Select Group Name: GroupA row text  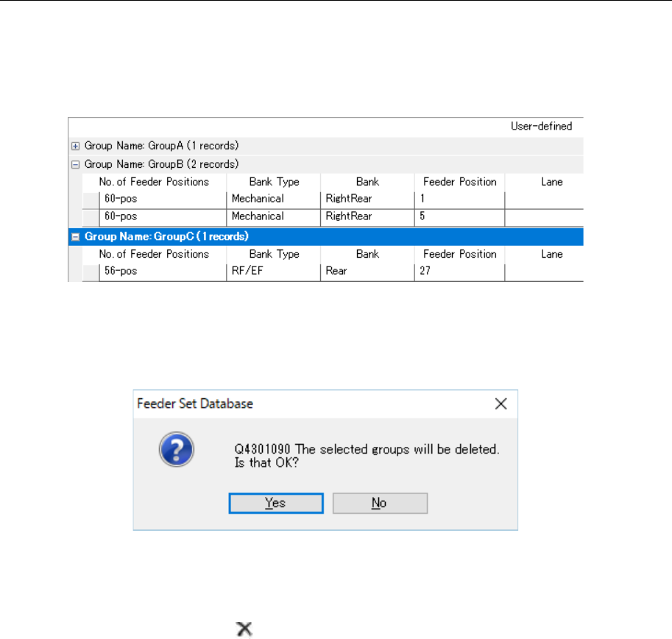[161, 146]
